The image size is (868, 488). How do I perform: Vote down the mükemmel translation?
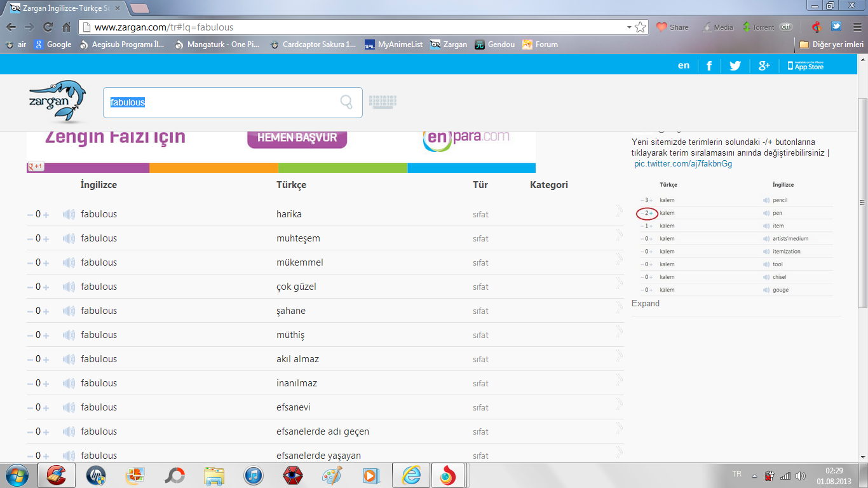pyautogui.click(x=30, y=263)
